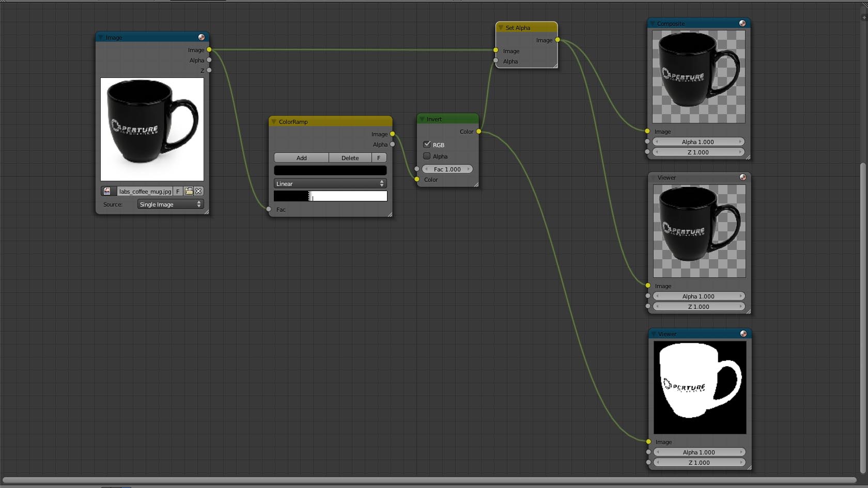Collapse the Invert node using header triangle
Screen dimensions: 868x488
tap(422, 119)
